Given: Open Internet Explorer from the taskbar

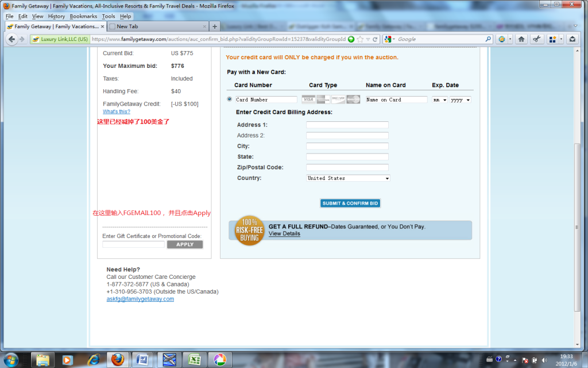Looking at the screenshot, I should (93, 360).
